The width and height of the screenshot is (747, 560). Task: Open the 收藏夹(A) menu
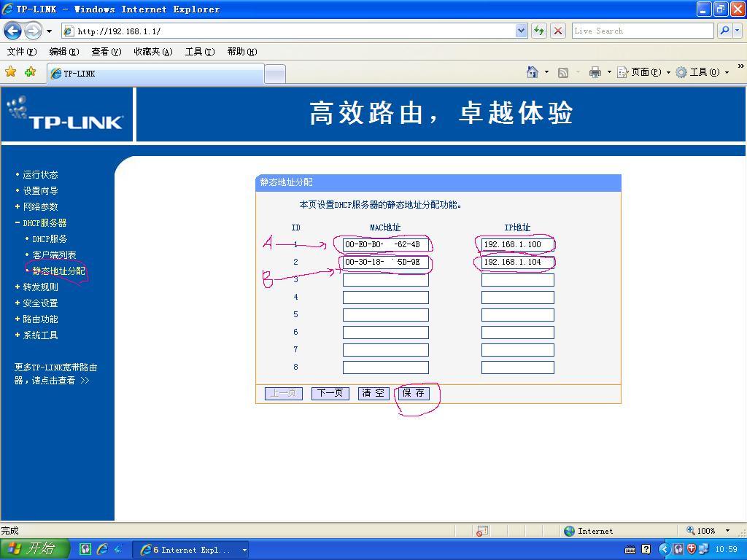coord(153,52)
